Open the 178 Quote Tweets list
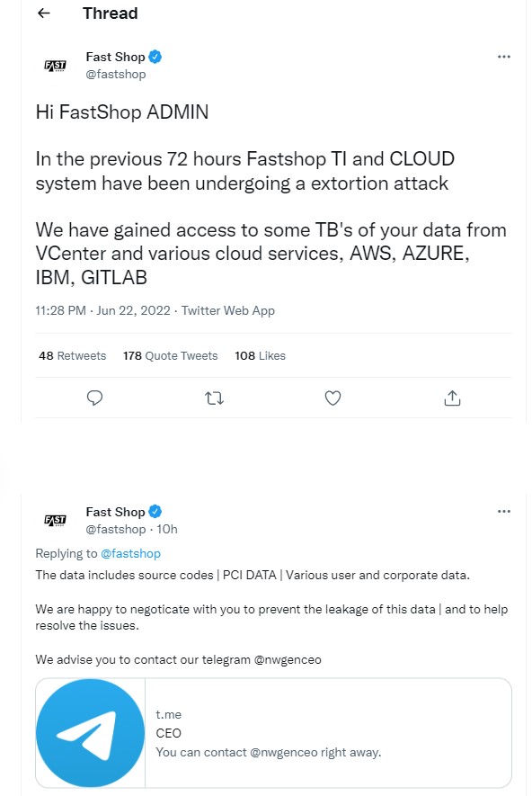Image resolution: width=532 pixels, height=796 pixels. pyautogui.click(x=171, y=356)
